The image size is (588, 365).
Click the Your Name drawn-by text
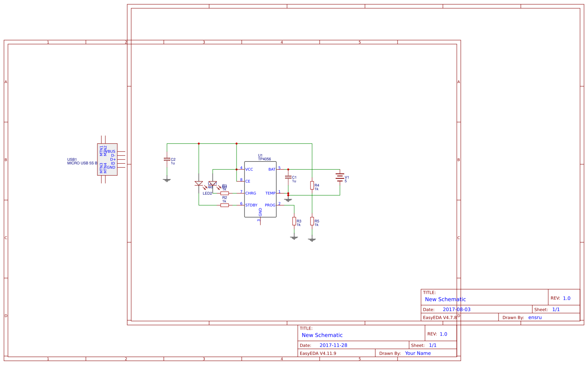[x=417, y=353]
